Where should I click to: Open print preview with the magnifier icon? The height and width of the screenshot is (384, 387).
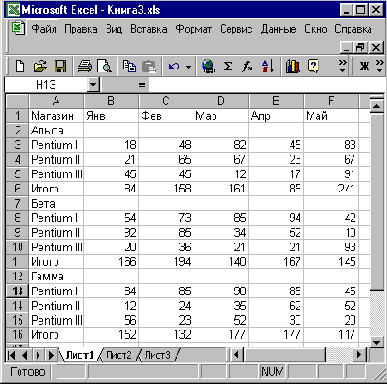105,66
